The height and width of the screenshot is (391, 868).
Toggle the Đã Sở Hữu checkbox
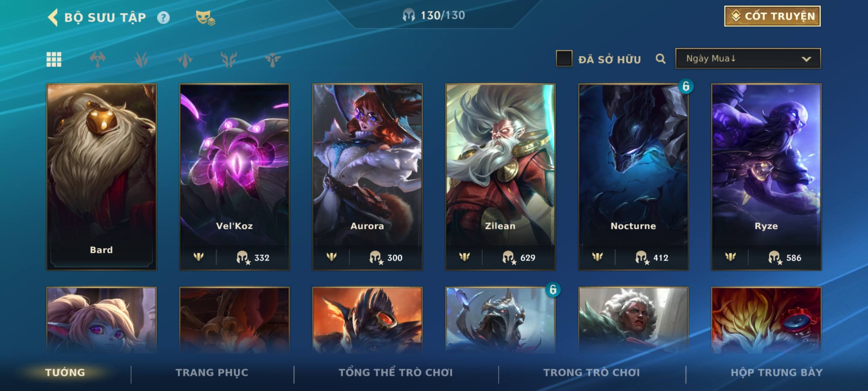click(x=564, y=59)
